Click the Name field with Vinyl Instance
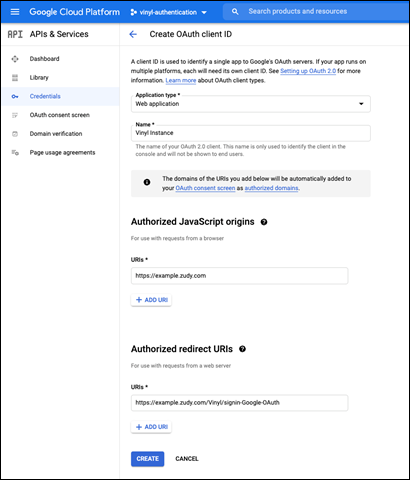 click(250, 133)
